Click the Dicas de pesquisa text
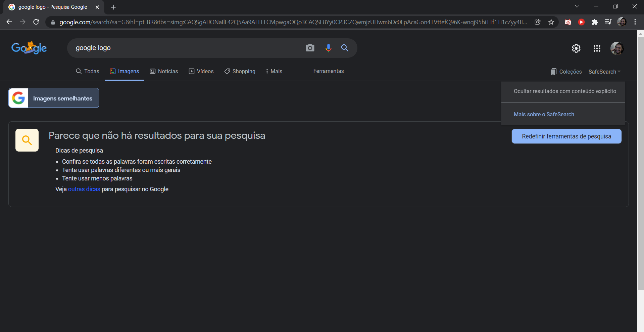 pyautogui.click(x=79, y=151)
